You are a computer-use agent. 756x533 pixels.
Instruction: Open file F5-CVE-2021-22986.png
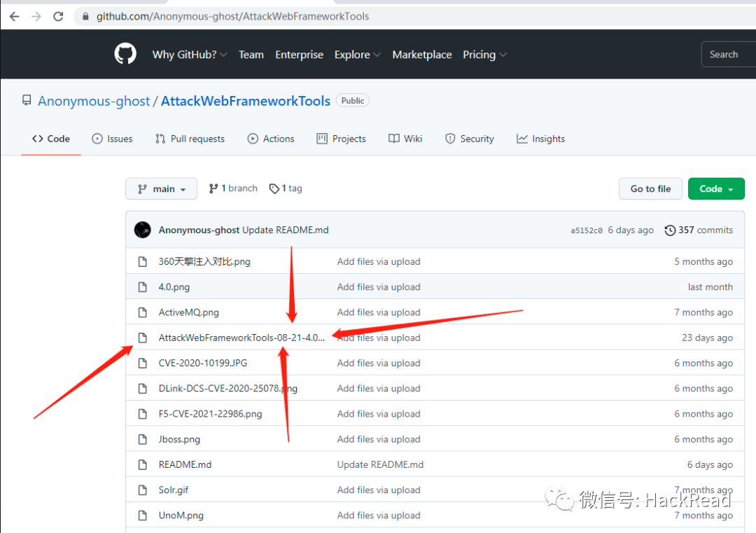(210, 414)
